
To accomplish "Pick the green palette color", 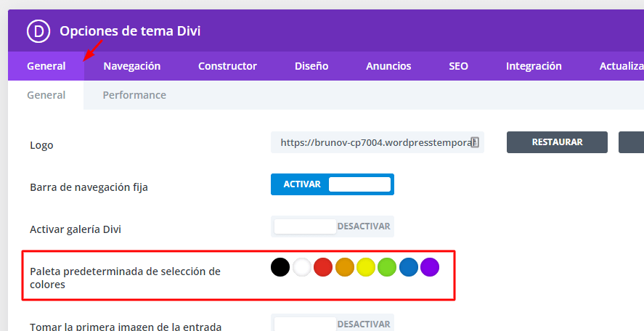I will [x=387, y=267].
